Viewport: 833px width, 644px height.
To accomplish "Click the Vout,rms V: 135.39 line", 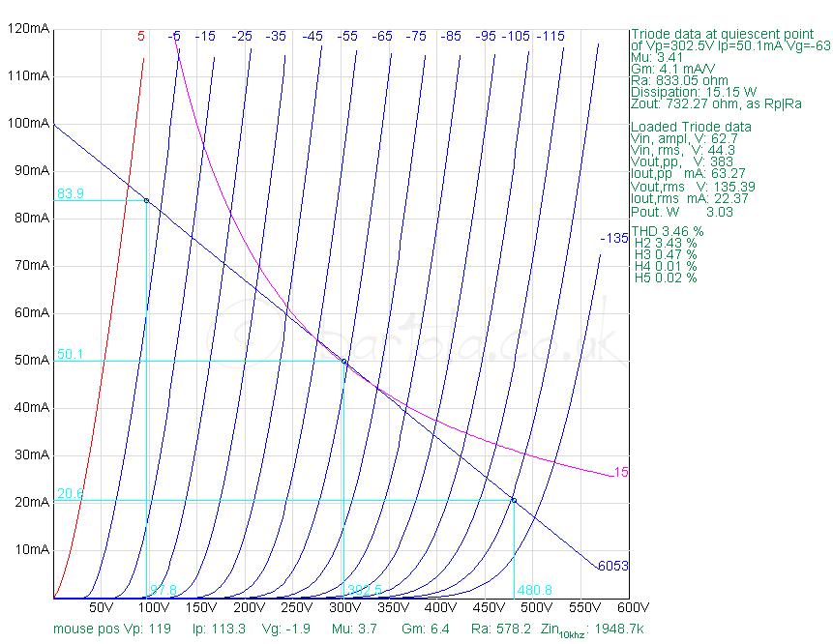I will (x=693, y=187).
